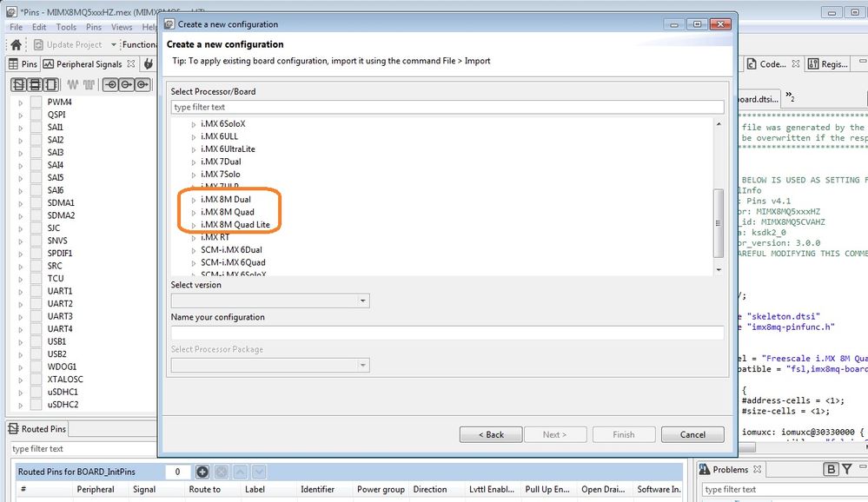Toggle the WDOG1 checkbox

[x=36, y=367]
